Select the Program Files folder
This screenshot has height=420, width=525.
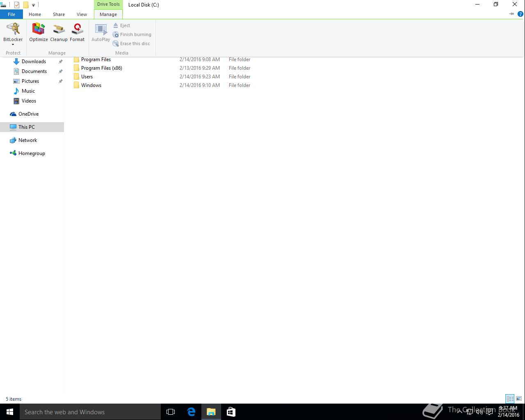tap(96, 59)
